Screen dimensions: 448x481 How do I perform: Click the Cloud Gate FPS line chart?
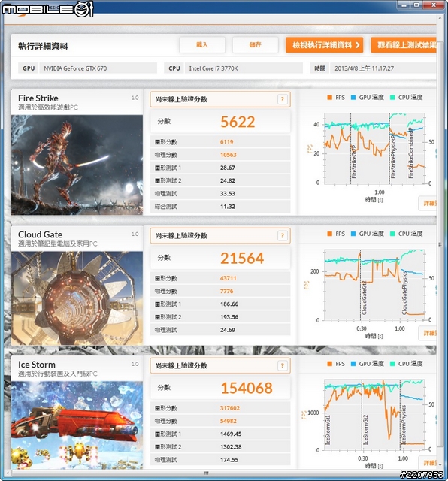374,285
